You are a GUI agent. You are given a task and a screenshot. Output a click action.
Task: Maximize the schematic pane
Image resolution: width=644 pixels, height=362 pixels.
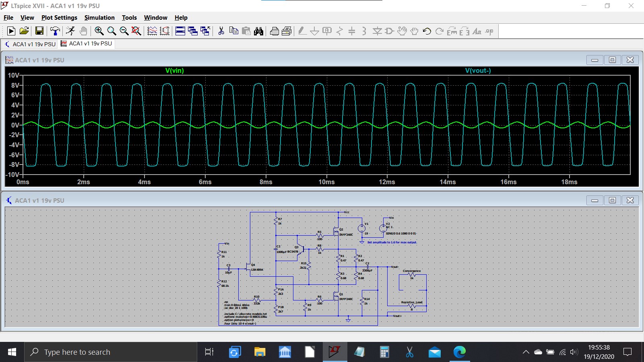click(612, 200)
